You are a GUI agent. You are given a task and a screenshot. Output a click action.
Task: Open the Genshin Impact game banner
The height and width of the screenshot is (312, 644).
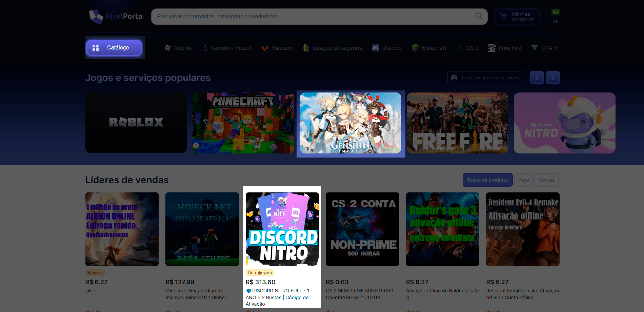click(350, 123)
